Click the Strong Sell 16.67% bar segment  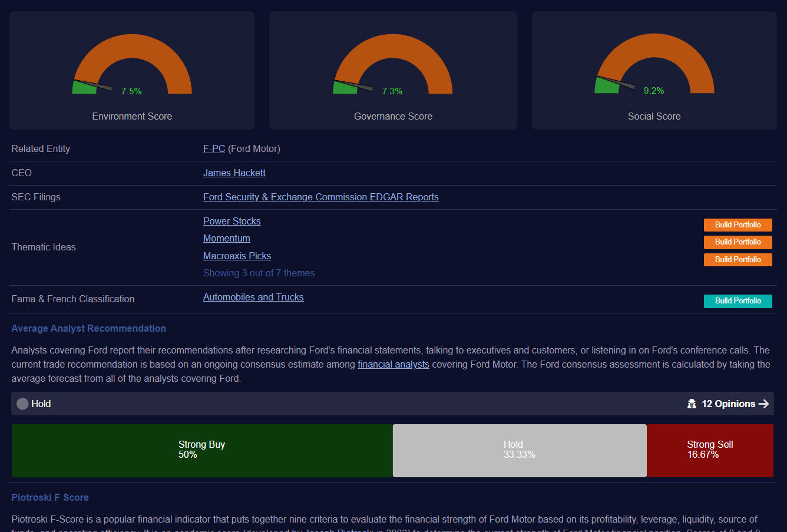tap(710, 451)
